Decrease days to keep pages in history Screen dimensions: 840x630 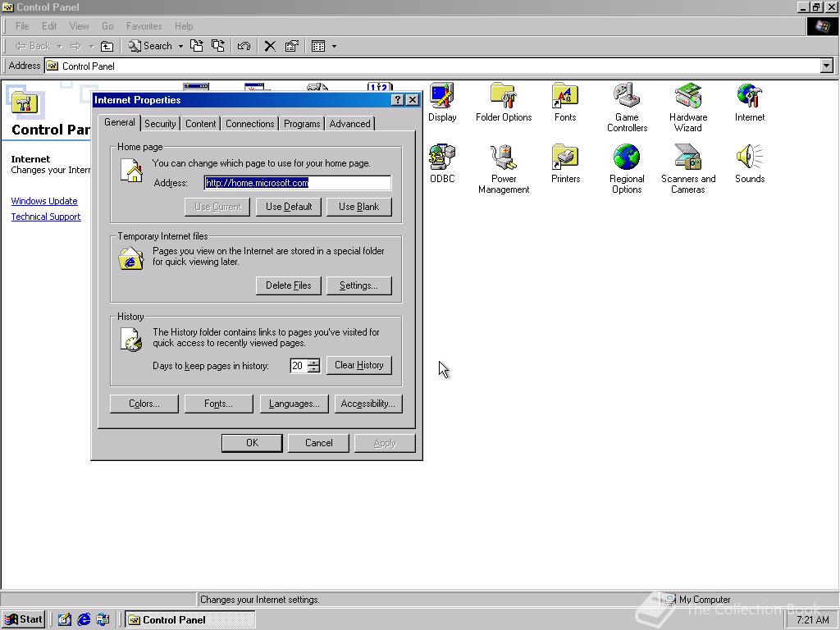pyautogui.click(x=314, y=369)
